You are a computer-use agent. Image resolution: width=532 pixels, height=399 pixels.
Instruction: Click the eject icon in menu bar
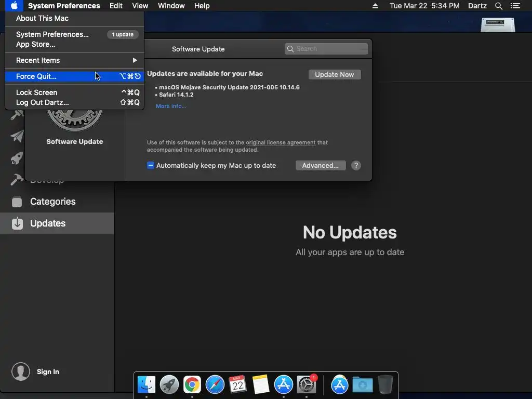point(375,6)
